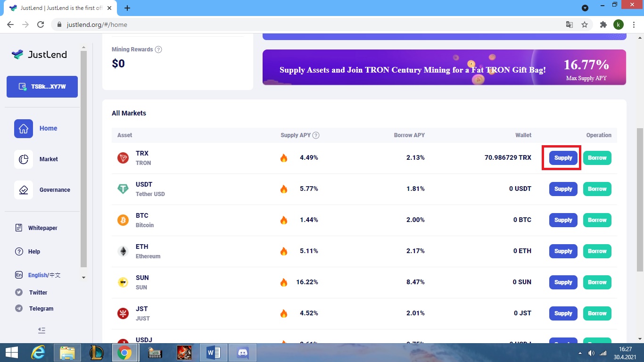This screenshot has height=362, width=644.
Task: Click the TRX wallet balance 70.986729 TRX
Action: click(508, 158)
